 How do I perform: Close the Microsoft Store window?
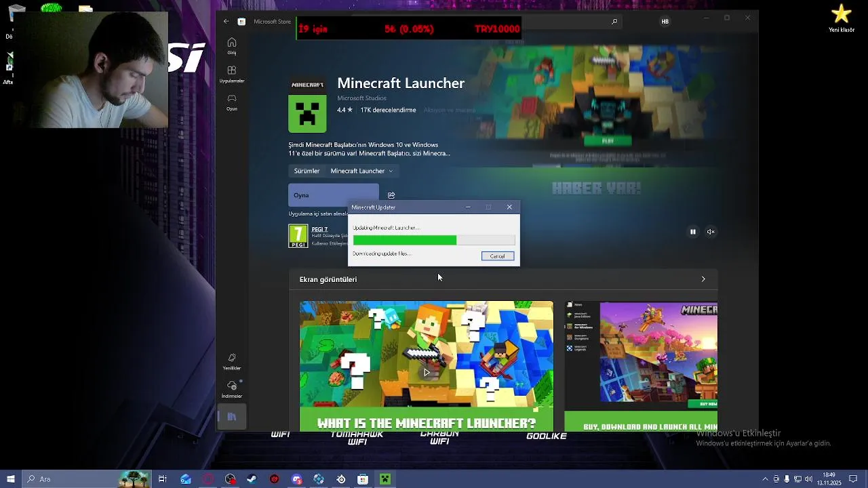click(748, 18)
